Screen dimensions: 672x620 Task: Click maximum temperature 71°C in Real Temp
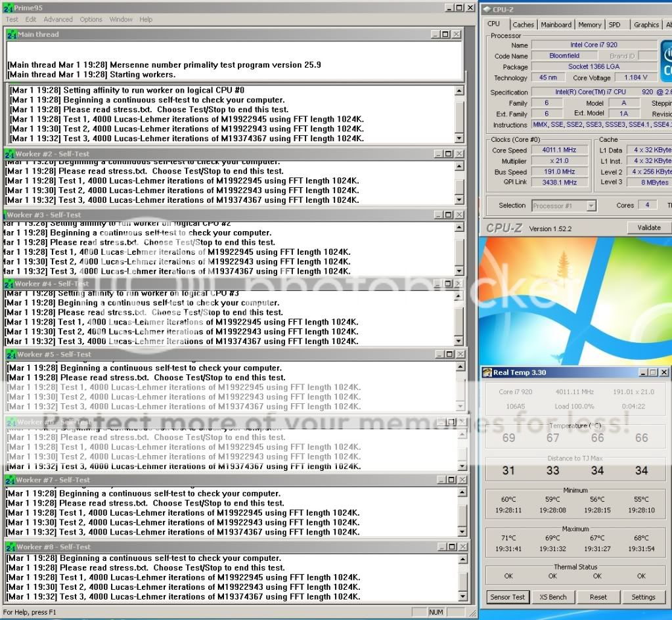coord(508,538)
